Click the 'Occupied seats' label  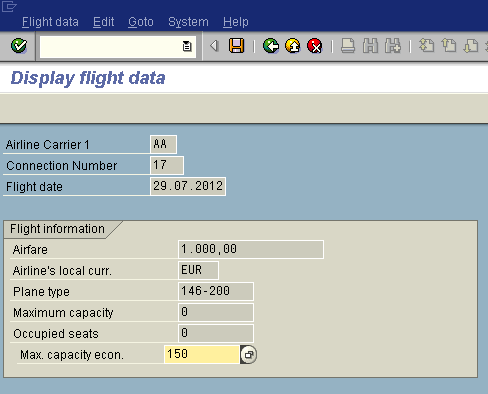click(x=56, y=334)
